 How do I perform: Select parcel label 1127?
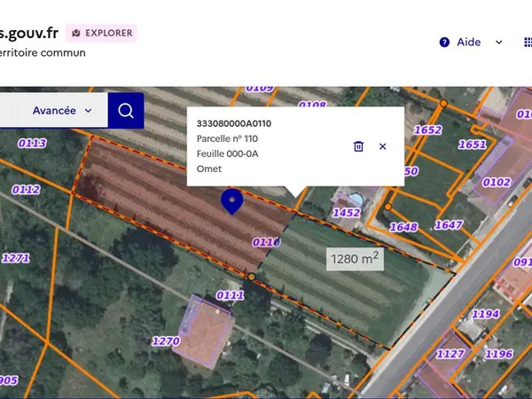click(450, 354)
